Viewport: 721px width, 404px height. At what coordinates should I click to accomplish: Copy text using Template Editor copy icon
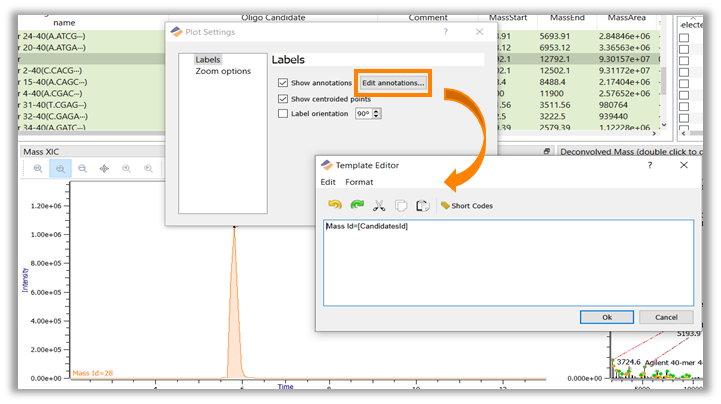pos(401,205)
